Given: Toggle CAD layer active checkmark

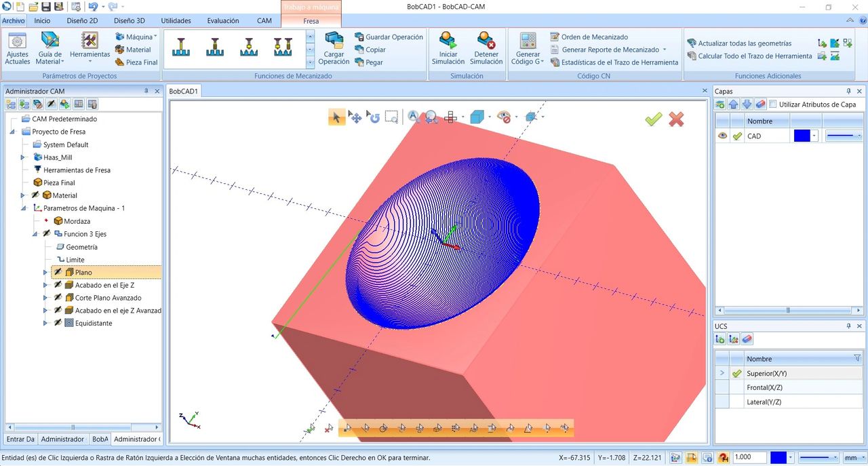Looking at the screenshot, I should click(x=736, y=136).
